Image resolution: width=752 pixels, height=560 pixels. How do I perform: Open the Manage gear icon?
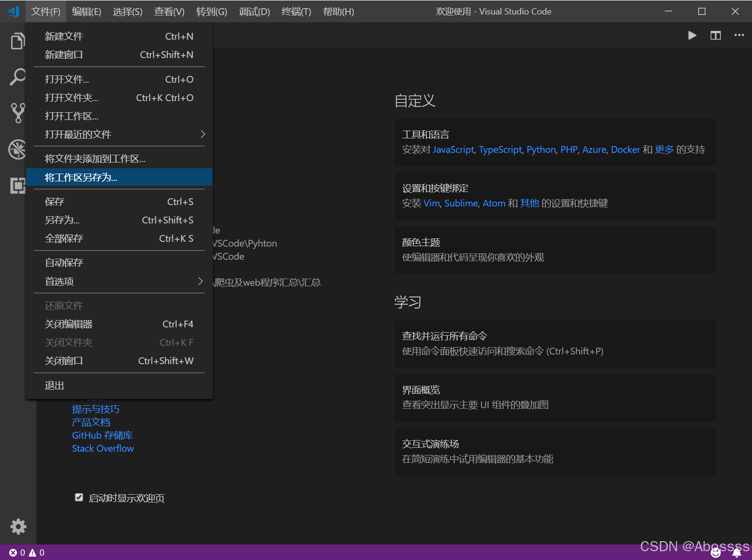point(18,527)
